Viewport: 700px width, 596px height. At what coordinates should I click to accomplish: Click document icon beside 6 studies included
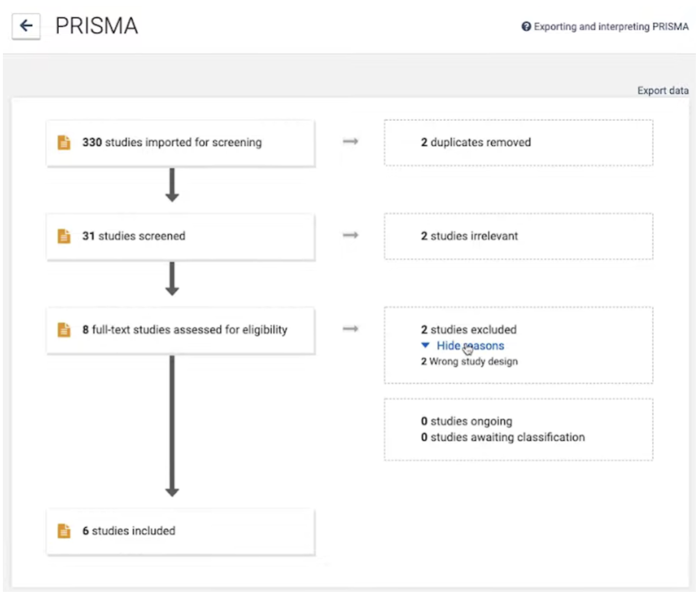(64, 531)
